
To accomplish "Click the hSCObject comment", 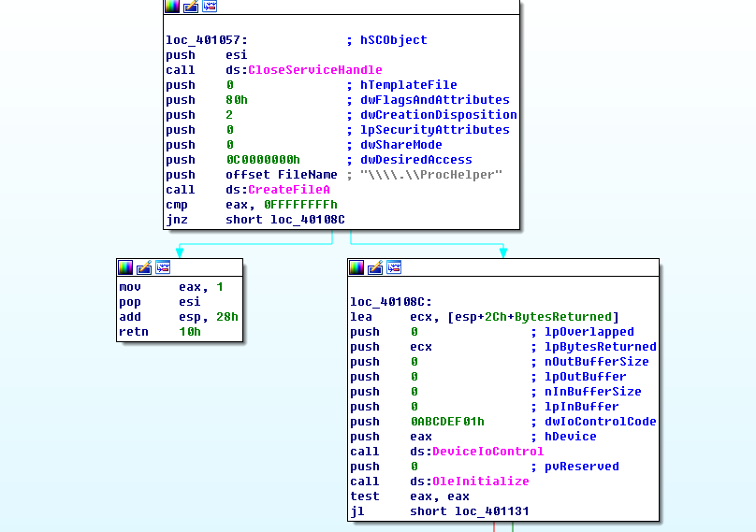I will tap(394, 40).
